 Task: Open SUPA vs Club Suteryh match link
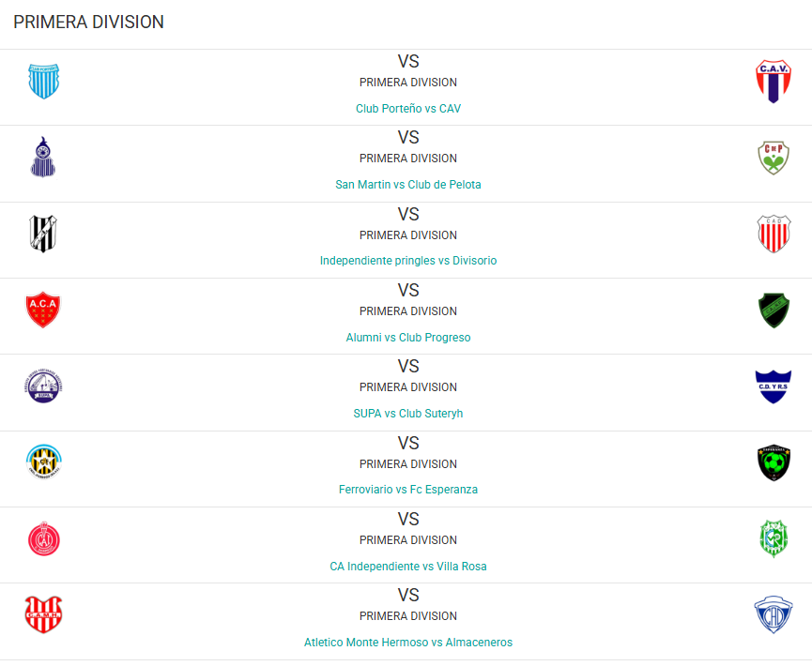pos(408,414)
